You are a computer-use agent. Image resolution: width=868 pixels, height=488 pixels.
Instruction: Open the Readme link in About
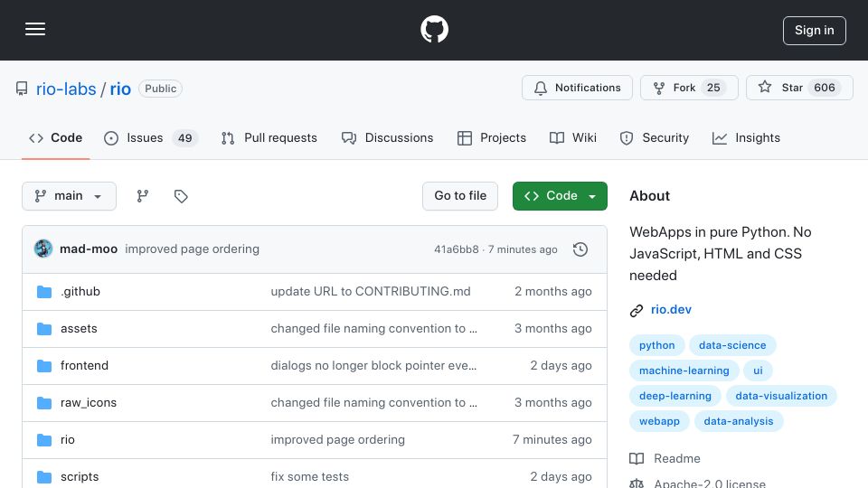(677, 459)
